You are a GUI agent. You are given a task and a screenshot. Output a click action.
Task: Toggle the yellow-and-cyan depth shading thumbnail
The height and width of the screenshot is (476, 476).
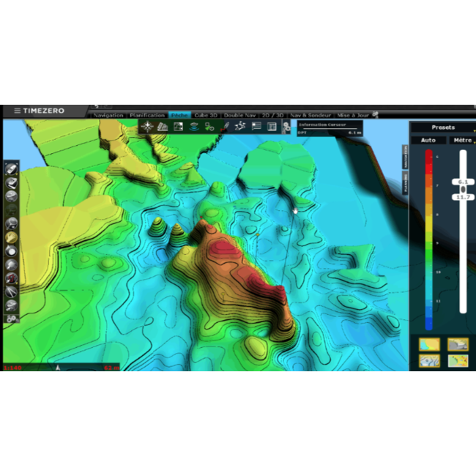pyautogui.click(x=429, y=344)
